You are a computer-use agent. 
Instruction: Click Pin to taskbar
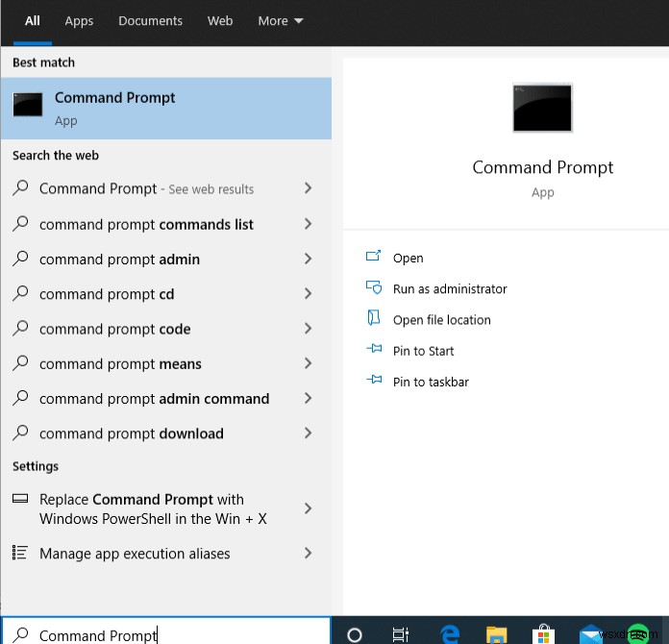431,382
